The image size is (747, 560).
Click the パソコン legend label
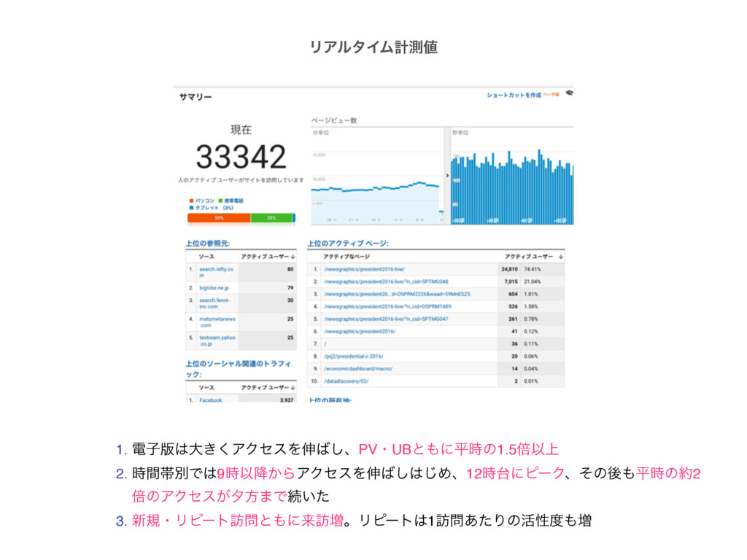coord(205,201)
